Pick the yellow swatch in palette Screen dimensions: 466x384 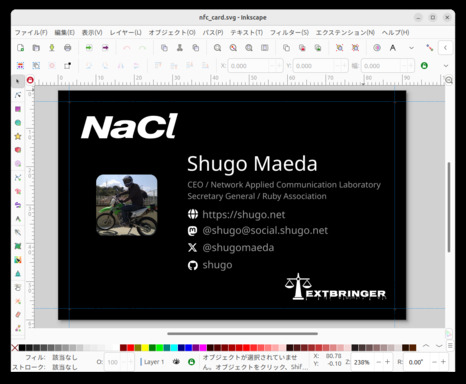[145, 348]
